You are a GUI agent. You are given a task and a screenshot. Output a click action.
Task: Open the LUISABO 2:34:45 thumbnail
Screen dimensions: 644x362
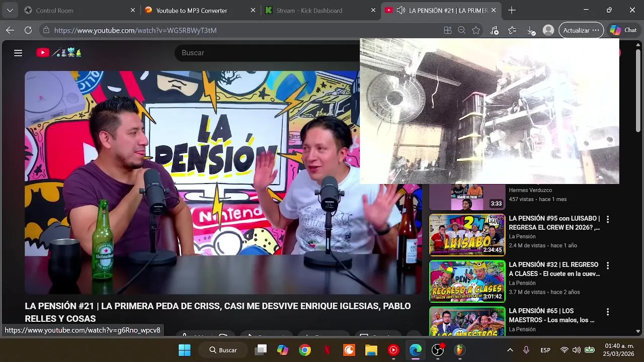coord(467,235)
